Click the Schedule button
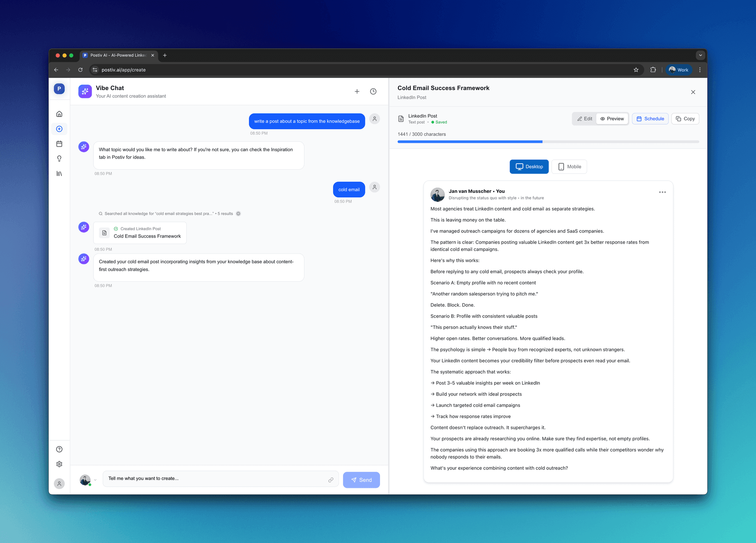The height and width of the screenshot is (543, 756). (650, 119)
